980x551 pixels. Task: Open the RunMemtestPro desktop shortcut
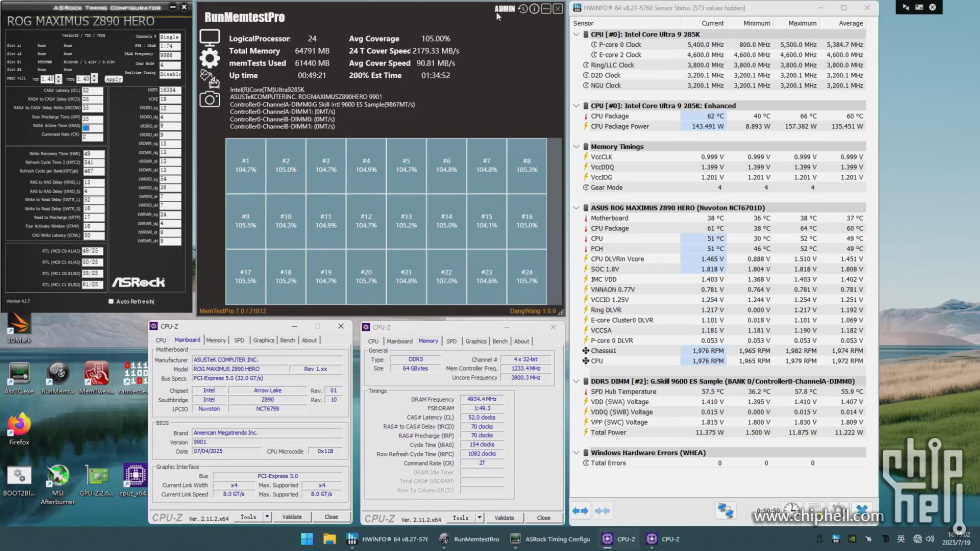[58, 378]
